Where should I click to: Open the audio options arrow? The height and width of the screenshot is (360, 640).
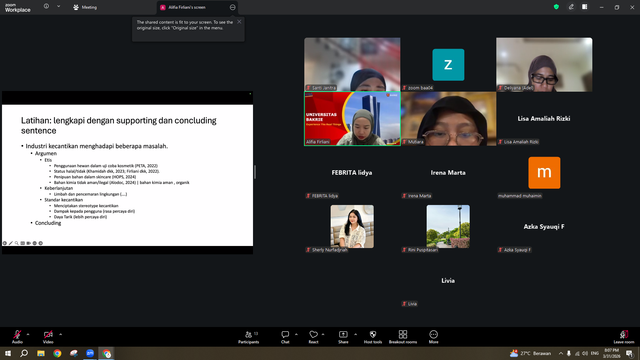click(x=28, y=334)
